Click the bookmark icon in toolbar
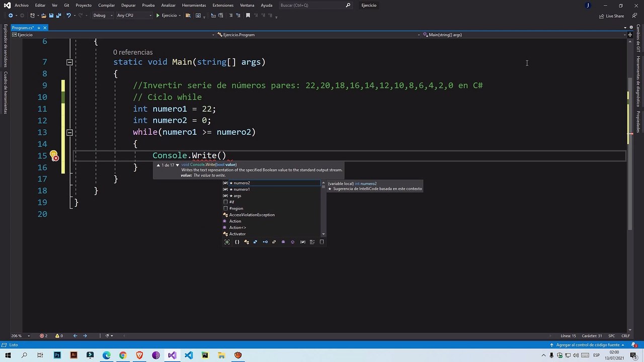The width and height of the screenshot is (644, 362). click(248, 16)
